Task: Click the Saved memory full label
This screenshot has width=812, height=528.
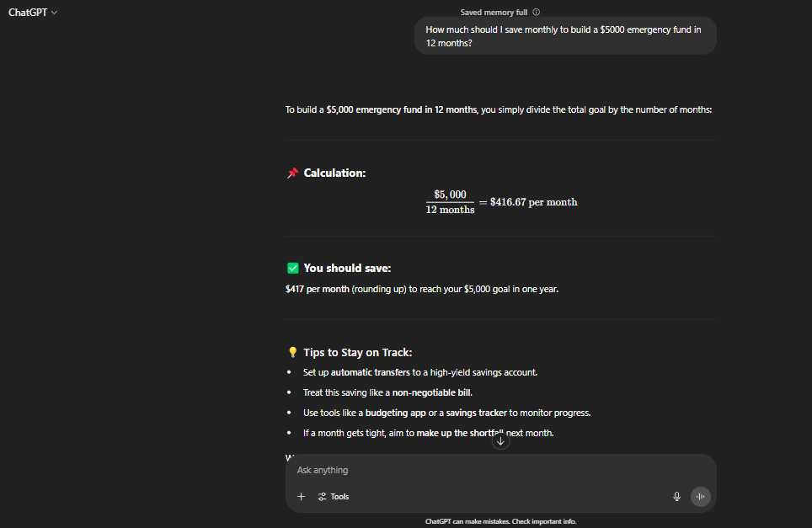Action: (x=494, y=13)
